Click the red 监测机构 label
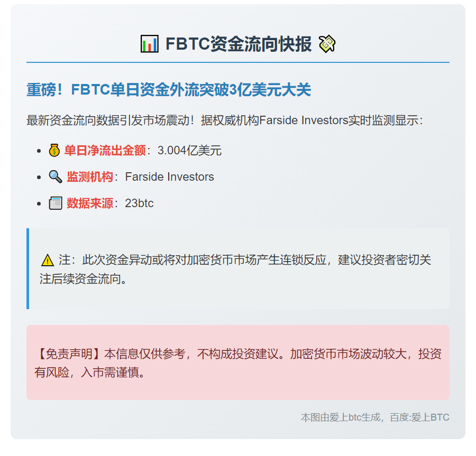The image size is (476, 456). pyautogui.click(x=89, y=177)
